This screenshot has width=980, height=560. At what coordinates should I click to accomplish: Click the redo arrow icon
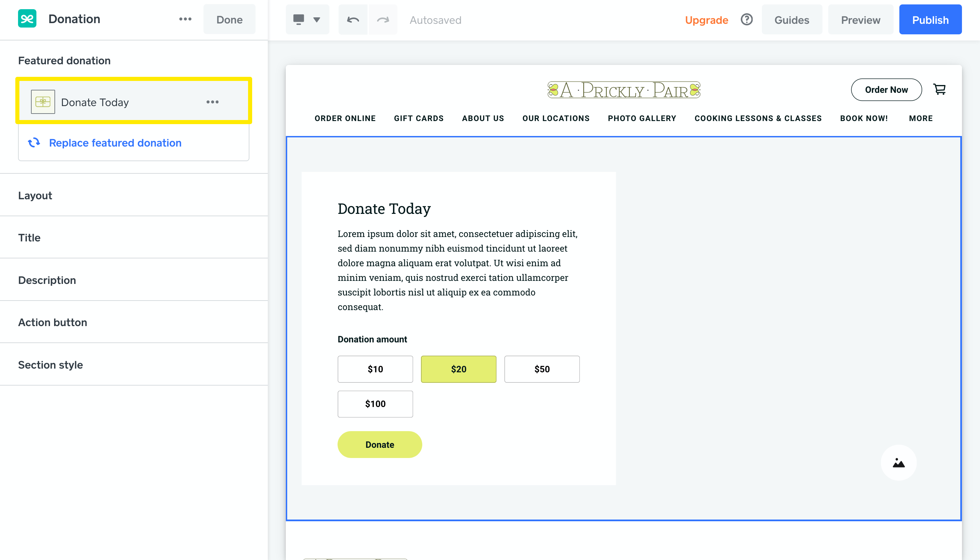(x=382, y=20)
